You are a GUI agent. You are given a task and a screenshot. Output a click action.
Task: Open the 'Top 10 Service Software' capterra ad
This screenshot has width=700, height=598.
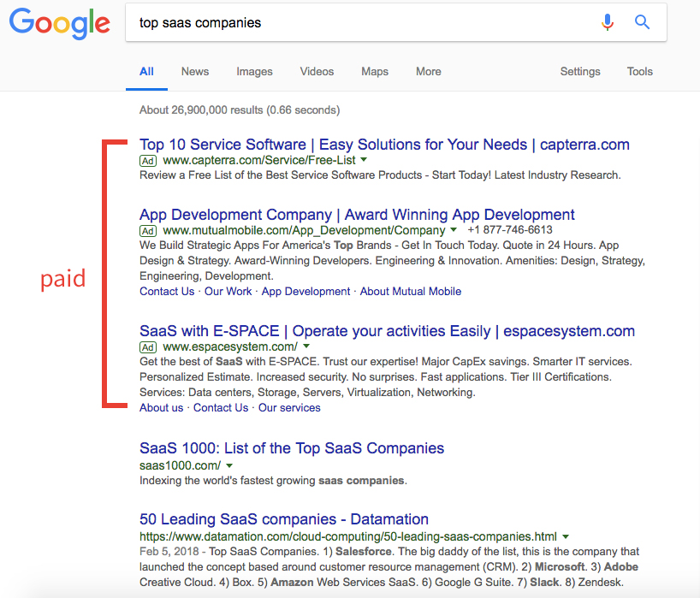[384, 145]
